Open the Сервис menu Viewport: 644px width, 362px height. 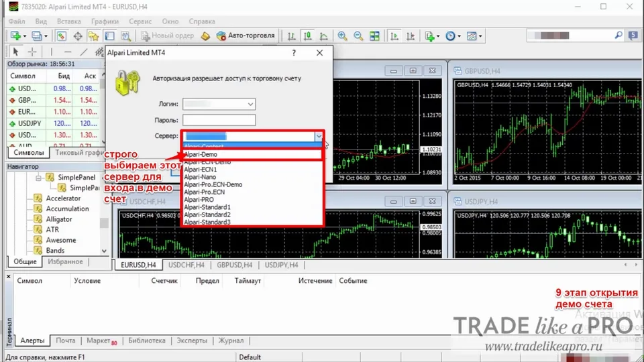click(x=140, y=21)
